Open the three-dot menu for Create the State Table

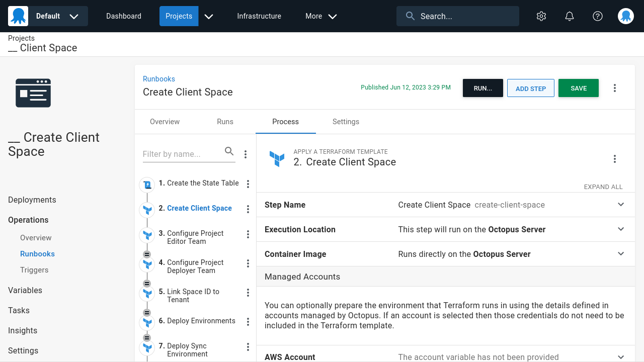tap(248, 184)
